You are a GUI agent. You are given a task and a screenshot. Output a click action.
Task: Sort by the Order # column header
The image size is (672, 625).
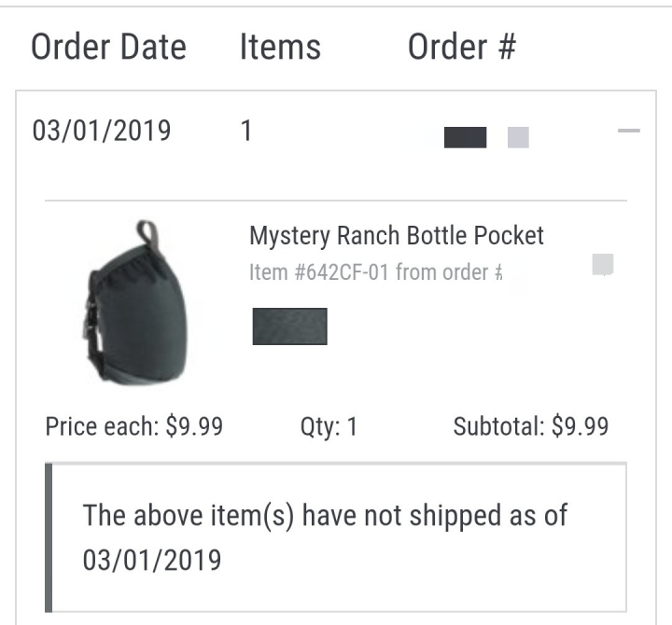[x=462, y=47]
